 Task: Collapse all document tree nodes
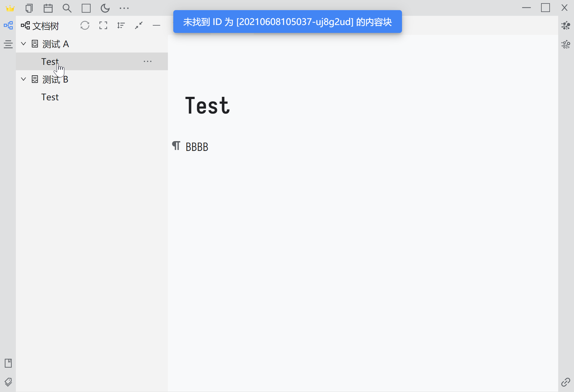(139, 25)
